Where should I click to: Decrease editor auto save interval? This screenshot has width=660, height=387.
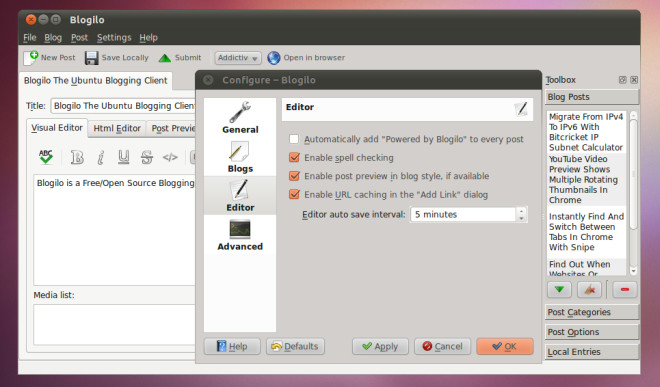tap(522, 218)
